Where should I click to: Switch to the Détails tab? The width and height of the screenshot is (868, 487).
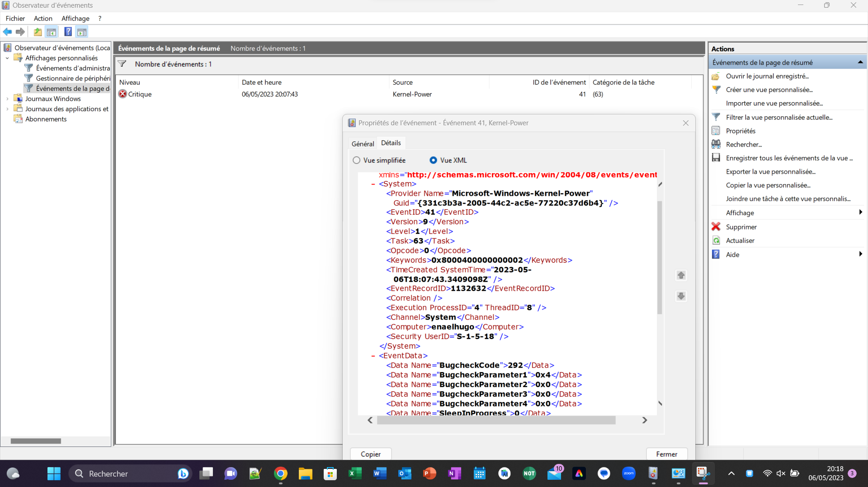click(391, 143)
